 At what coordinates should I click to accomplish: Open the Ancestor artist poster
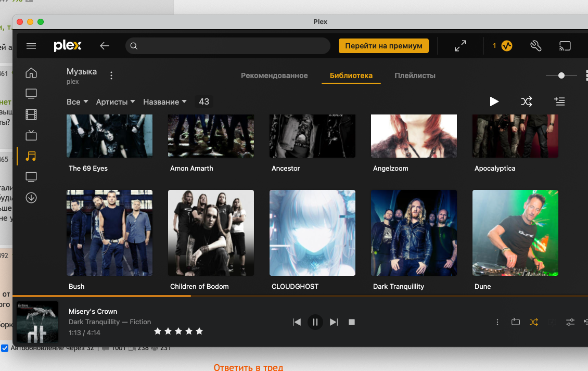pyautogui.click(x=312, y=136)
